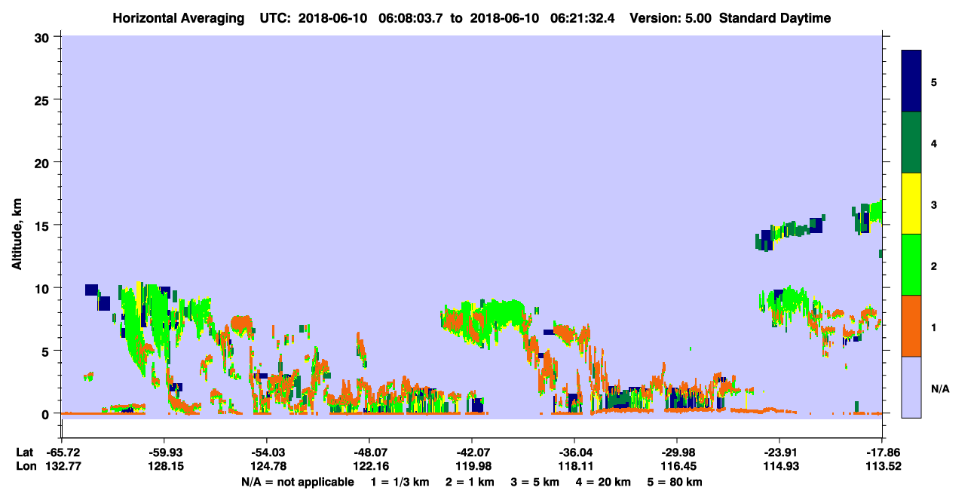
Task: Click the latitude value -59.93
Action: click(164, 452)
